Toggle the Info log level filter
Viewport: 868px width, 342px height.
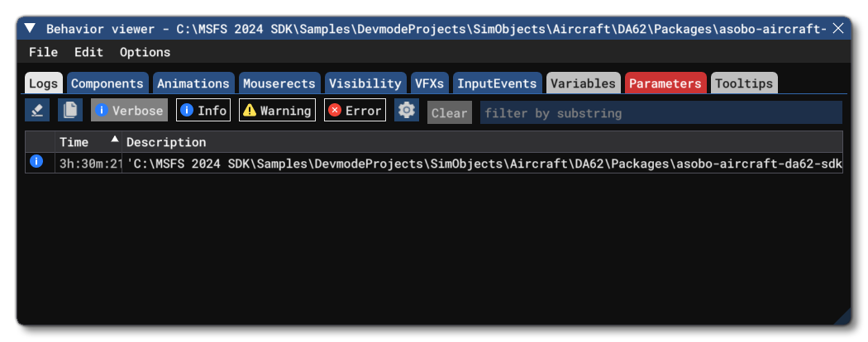pyautogui.click(x=203, y=111)
